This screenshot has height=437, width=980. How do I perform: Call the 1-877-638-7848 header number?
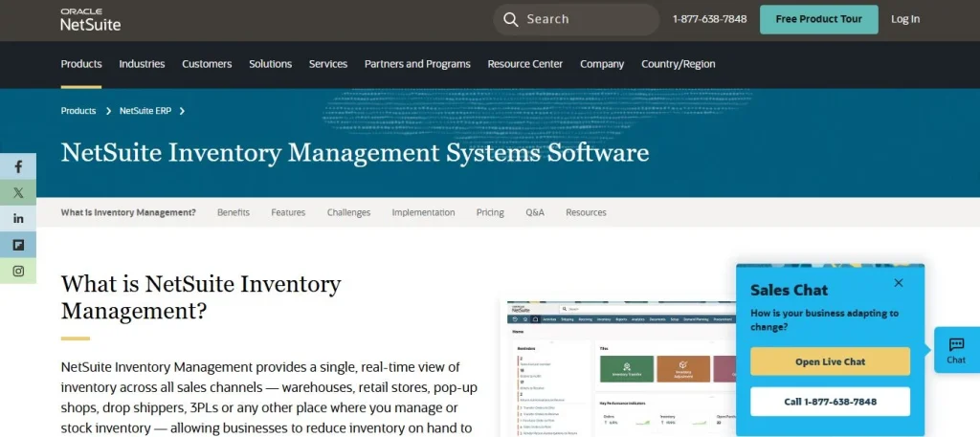pyautogui.click(x=709, y=19)
